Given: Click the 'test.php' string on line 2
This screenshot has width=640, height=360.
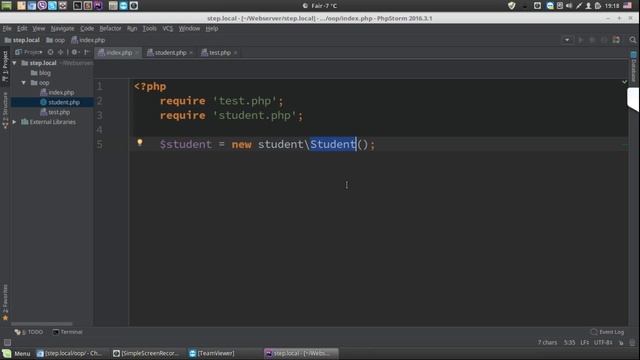Looking at the screenshot, I should 244,101.
